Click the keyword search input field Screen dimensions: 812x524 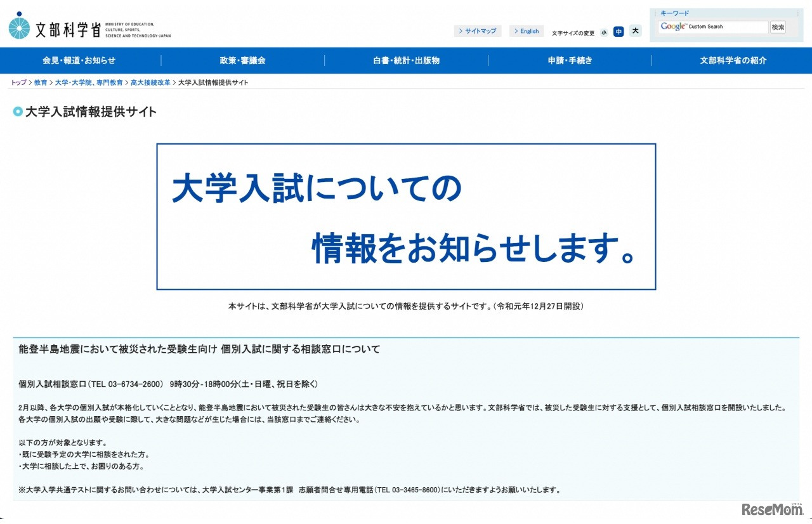(717, 27)
